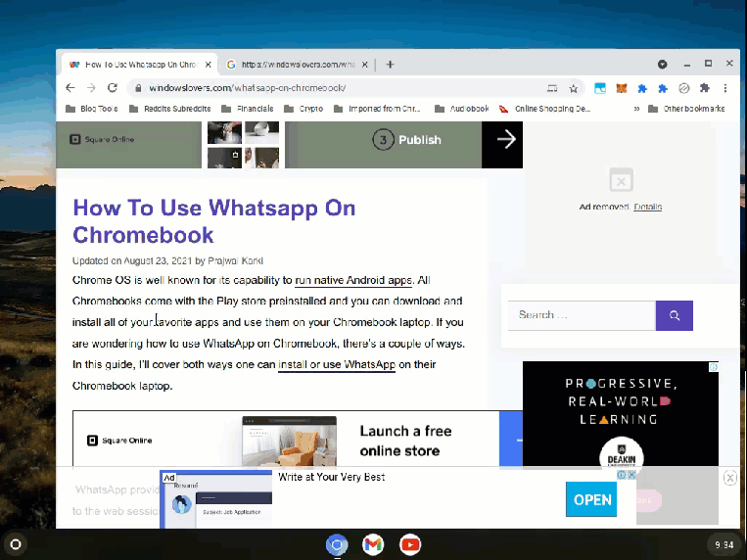Click into the sidebar Search field

582,315
